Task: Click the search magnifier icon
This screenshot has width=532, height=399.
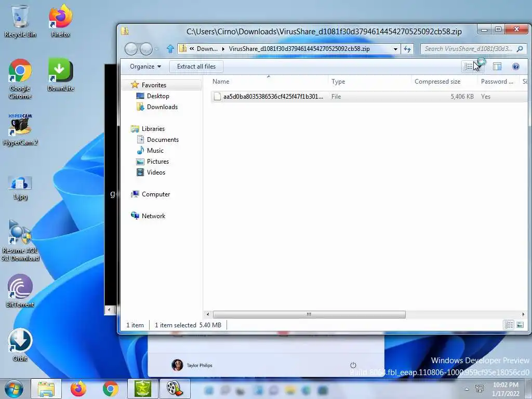Action: coord(520,49)
